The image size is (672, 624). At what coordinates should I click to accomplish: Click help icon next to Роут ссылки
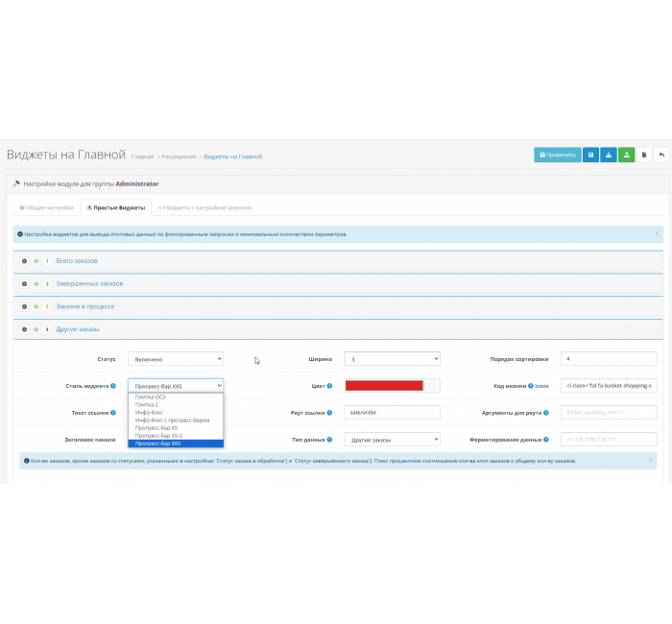coord(329,413)
